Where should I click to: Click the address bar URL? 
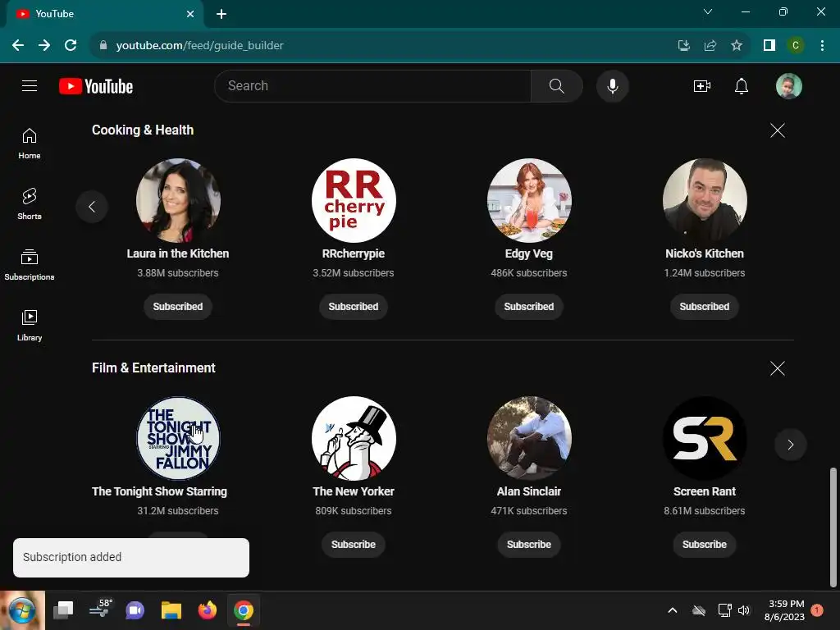coord(200,46)
